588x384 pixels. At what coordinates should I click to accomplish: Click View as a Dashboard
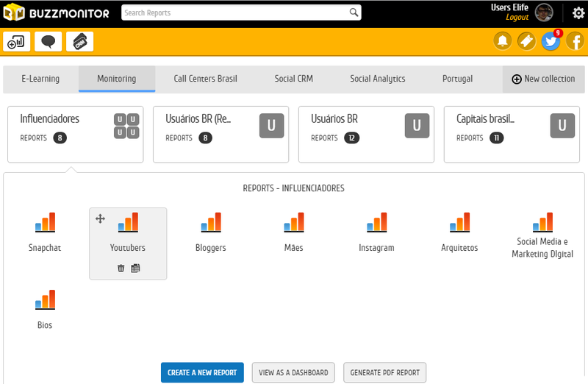point(294,373)
